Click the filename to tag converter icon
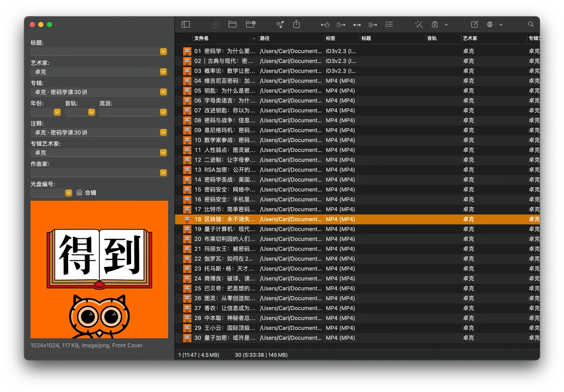The image size is (564, 392). point(341,24)
